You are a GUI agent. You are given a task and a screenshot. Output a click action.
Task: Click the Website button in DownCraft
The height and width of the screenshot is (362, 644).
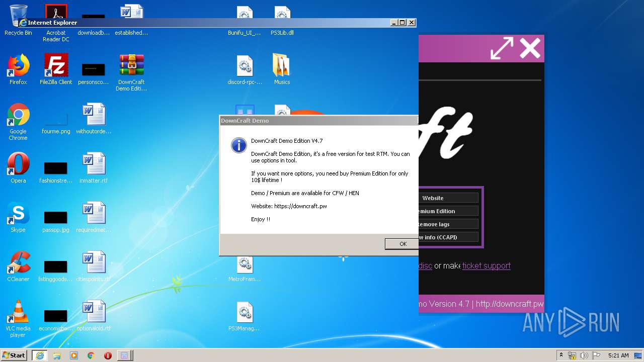[x=447, y=198]
